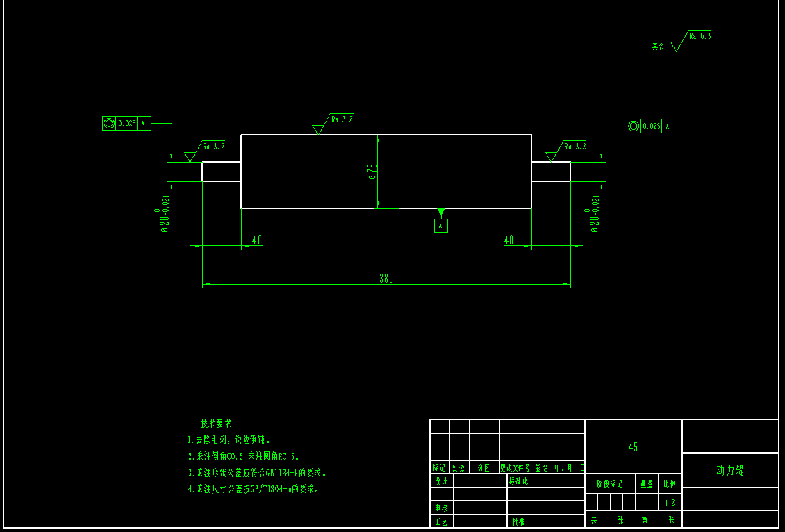Click the 技术要求 heading
The width and height of the screenshot is (785, 532).
coord(216,424)
